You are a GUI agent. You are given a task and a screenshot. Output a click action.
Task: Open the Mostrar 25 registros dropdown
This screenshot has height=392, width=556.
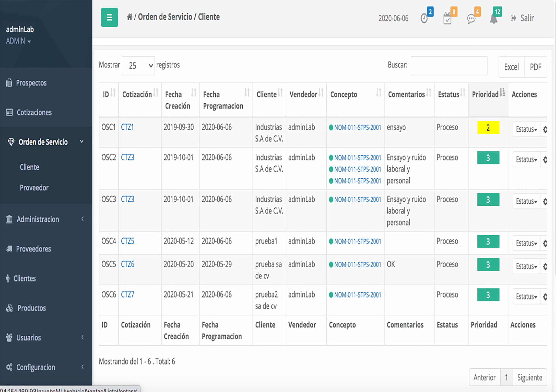pos(138,66)
